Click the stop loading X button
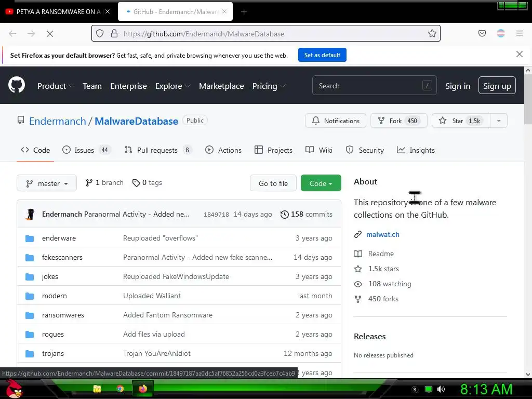The image size is (532, 399). (49, 34)
